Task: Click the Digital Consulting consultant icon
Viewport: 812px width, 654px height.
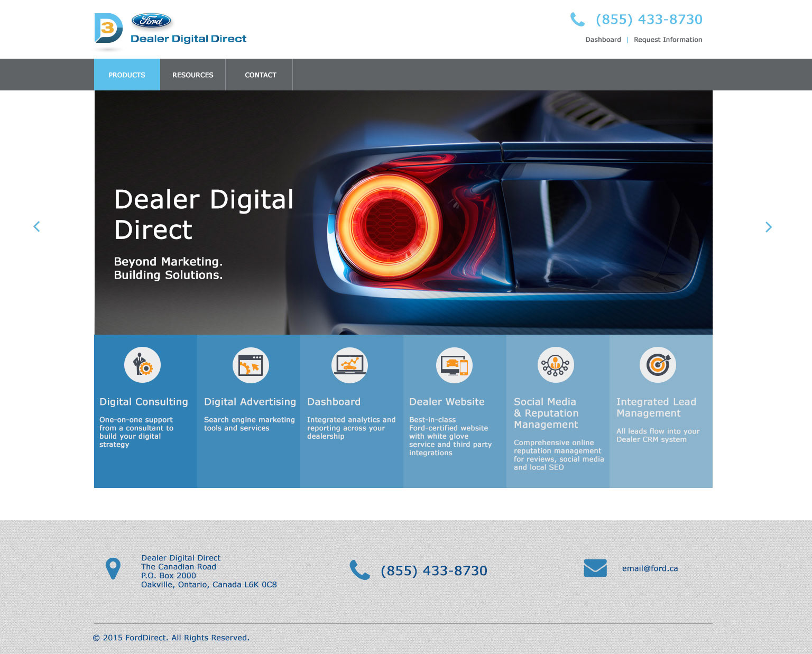Action: [x=142, y=365]
